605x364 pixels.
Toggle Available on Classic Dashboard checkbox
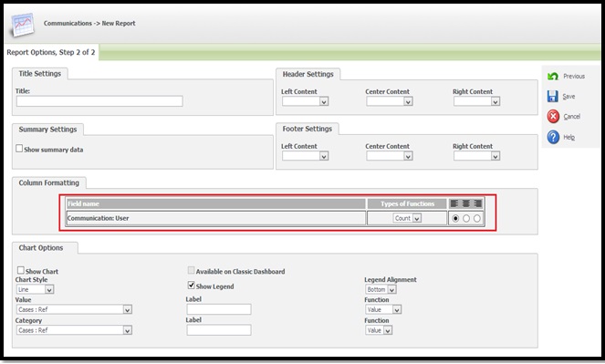(191, 270)
